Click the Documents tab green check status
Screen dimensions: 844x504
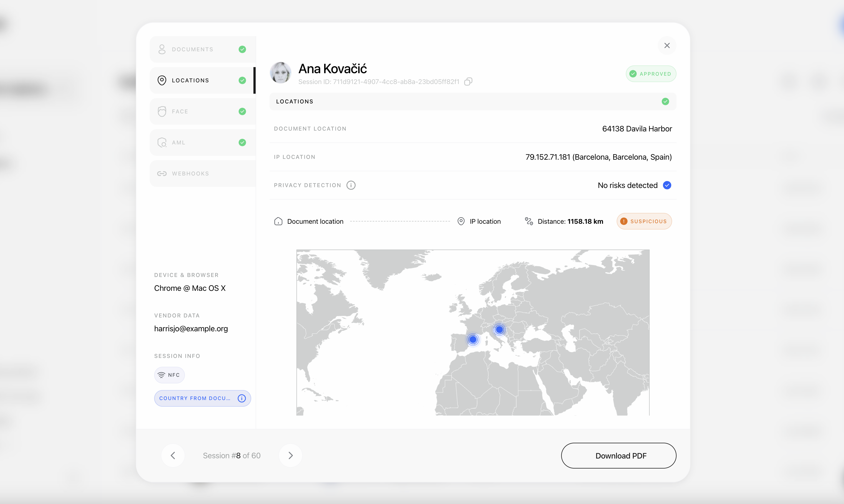pos(242,49)
